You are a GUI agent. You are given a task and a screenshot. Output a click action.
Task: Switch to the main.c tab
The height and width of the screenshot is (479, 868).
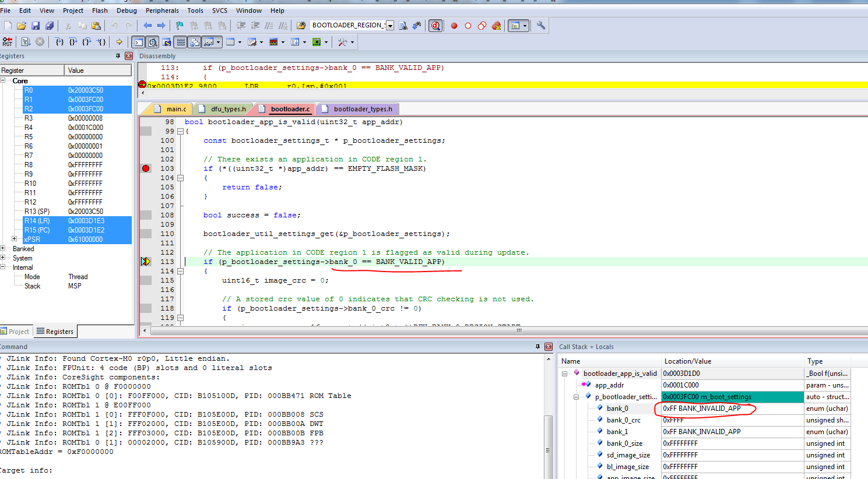[170, 109]
